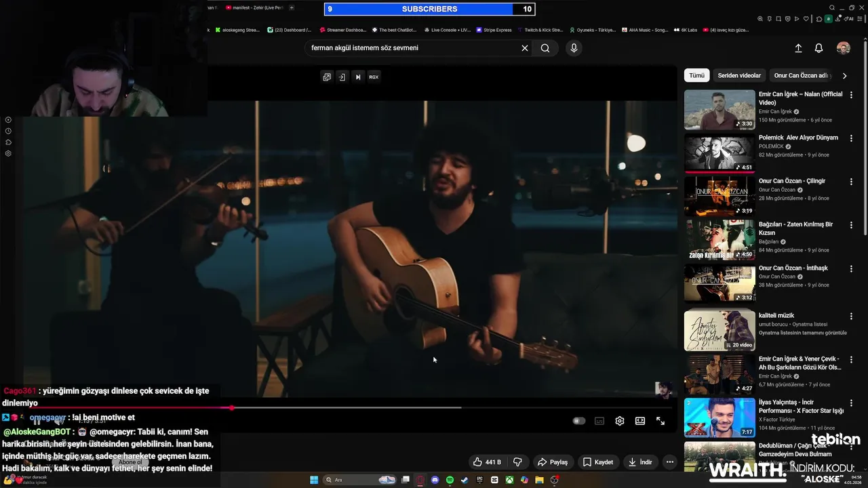
Task: Expand more filter chips with right chevron
Action: (844, 75)
